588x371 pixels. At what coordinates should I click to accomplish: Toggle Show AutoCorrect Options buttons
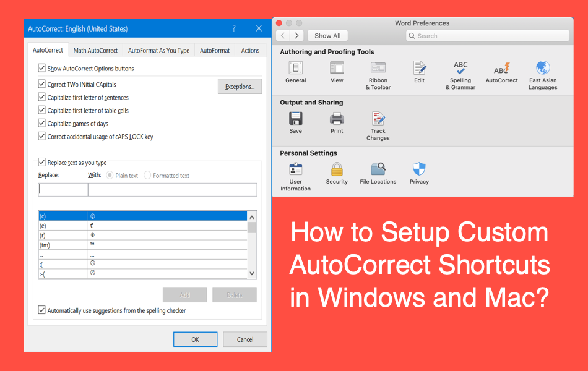pos(41,68)
